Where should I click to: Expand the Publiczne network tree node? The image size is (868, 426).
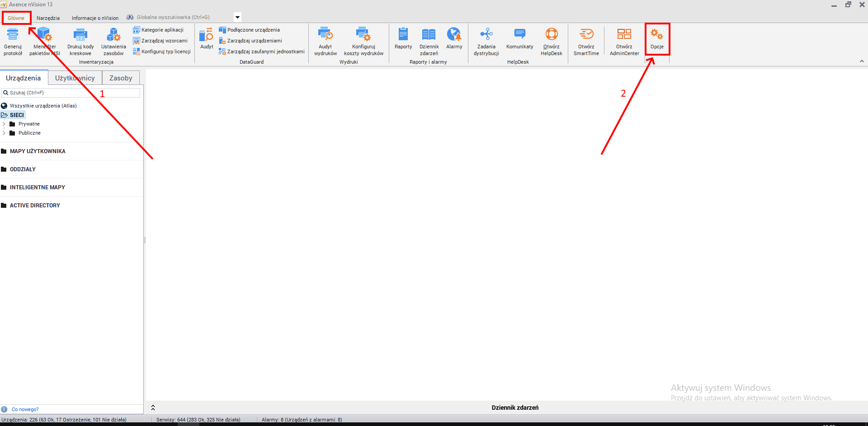click(x=4, y=133)
